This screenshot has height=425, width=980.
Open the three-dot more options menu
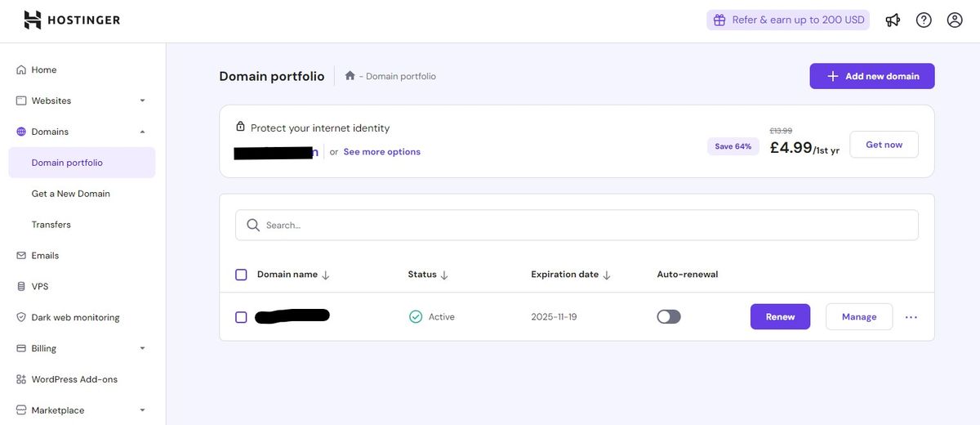pos(911,317)
